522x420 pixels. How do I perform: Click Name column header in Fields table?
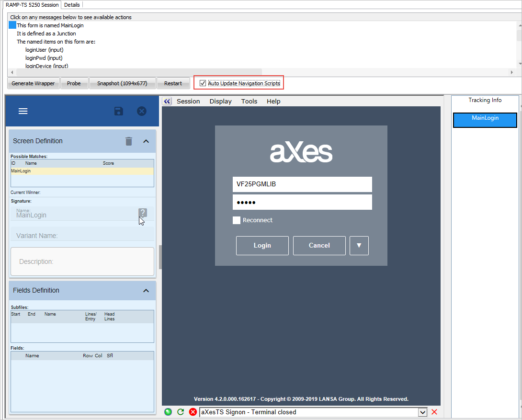pos(32,356)
